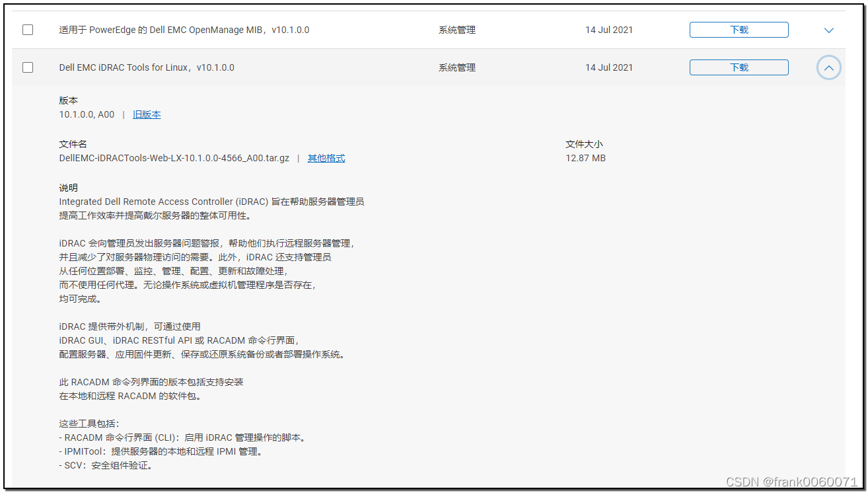This screenshot has height=493, width=868.
Task: Click the 说明 heading label
Action: pyautogui.click(x=68, y=188)
